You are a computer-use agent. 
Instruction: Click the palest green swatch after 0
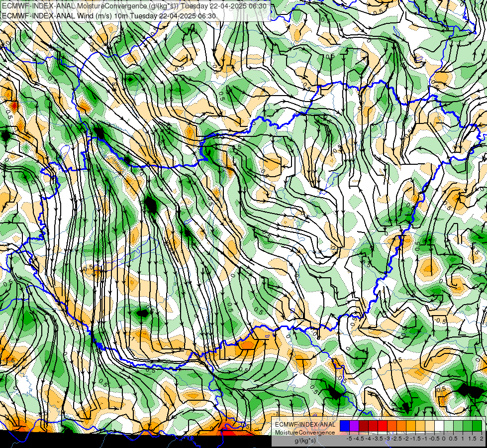(x=449, y=426)
